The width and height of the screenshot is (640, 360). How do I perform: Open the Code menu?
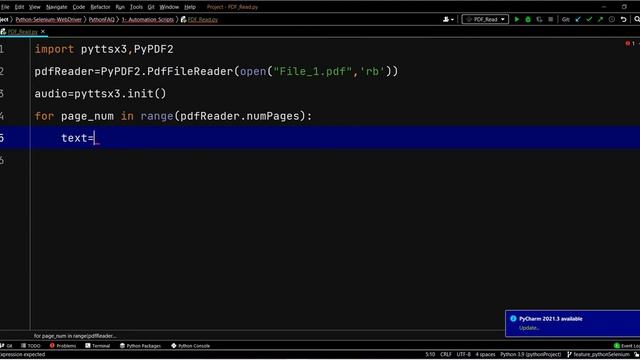point(79,7)
